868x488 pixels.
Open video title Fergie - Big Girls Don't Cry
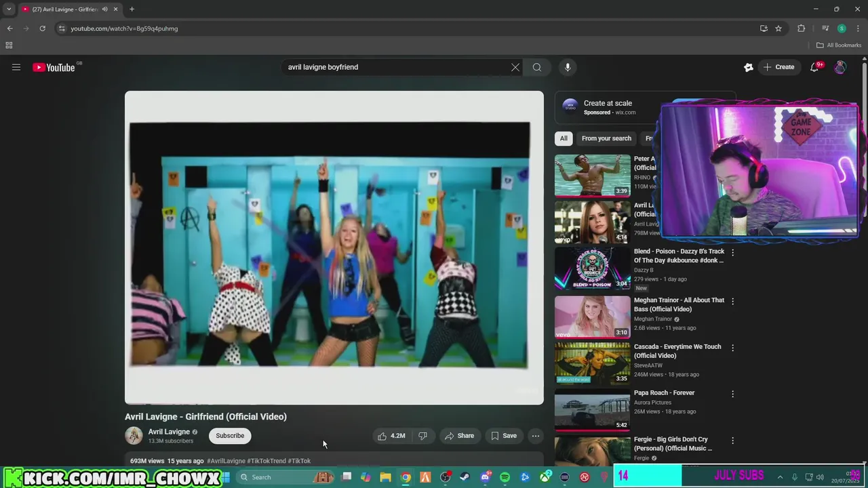[x=673, y=444]
